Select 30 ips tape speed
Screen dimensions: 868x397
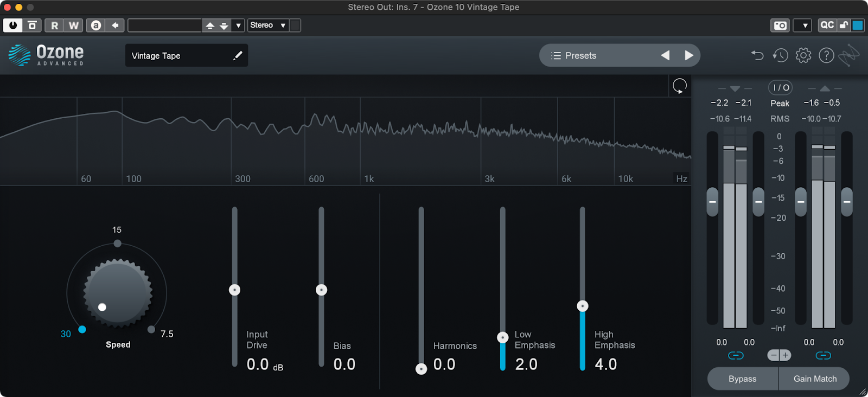(x=82, y=329)
